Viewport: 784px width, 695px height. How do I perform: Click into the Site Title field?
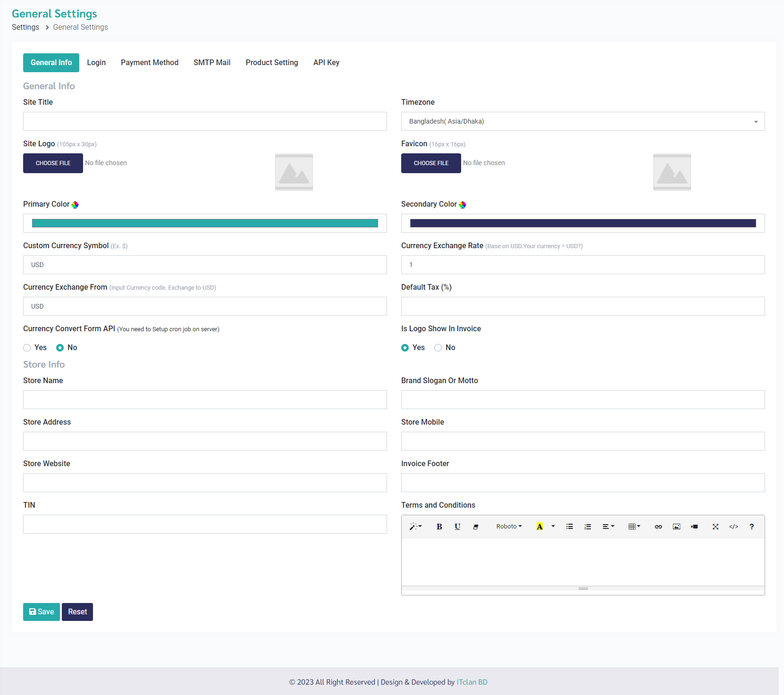(205, 121)
